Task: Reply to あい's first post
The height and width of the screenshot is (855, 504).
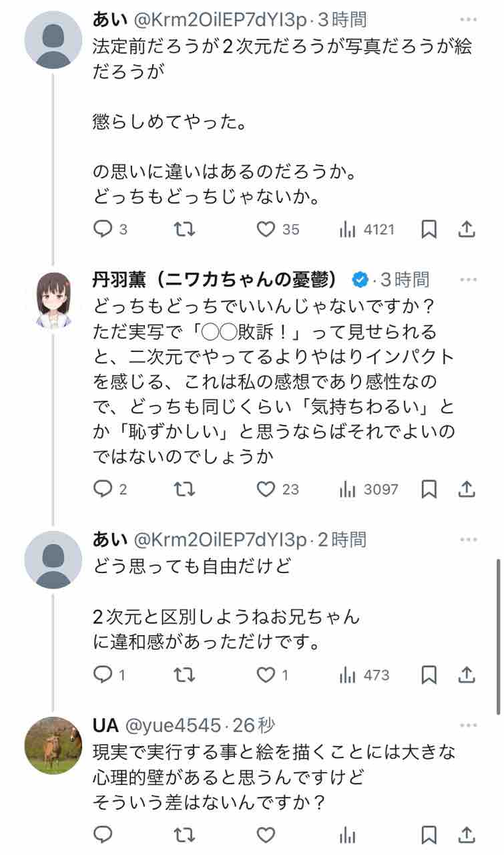Action: pos(103,230)
